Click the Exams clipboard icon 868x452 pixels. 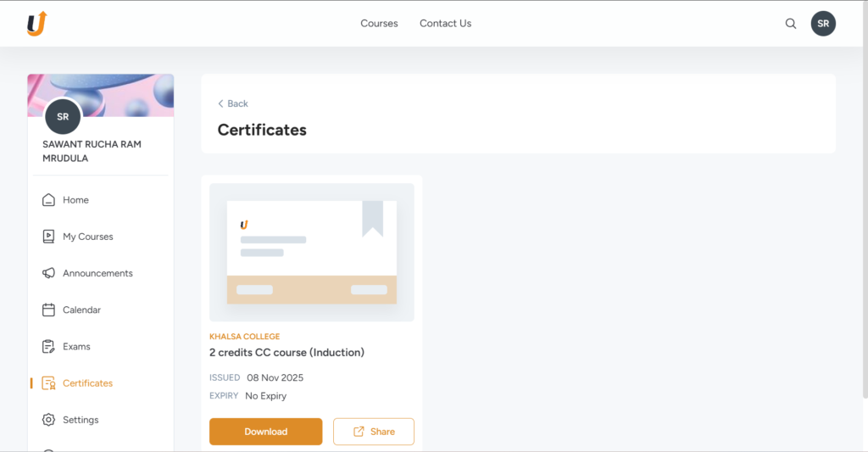(48, 347)
